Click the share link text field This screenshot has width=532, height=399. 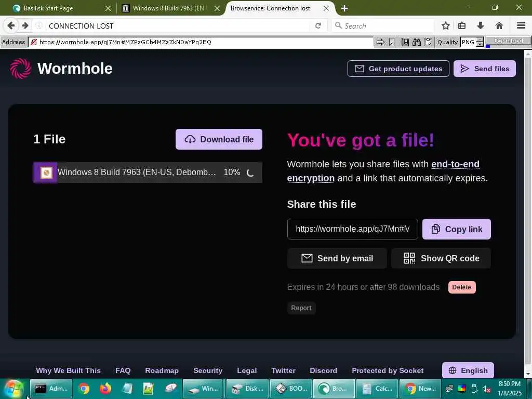(x=353, y=229)
